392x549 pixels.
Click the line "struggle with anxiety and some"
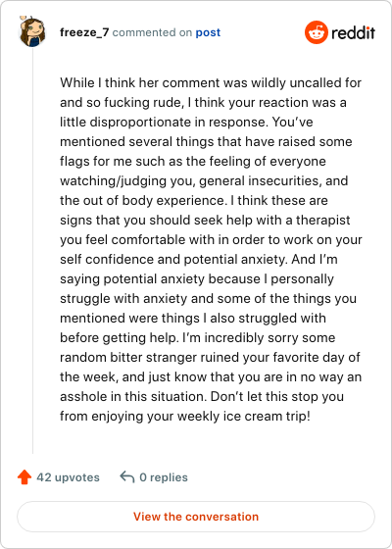click(208, 299)
